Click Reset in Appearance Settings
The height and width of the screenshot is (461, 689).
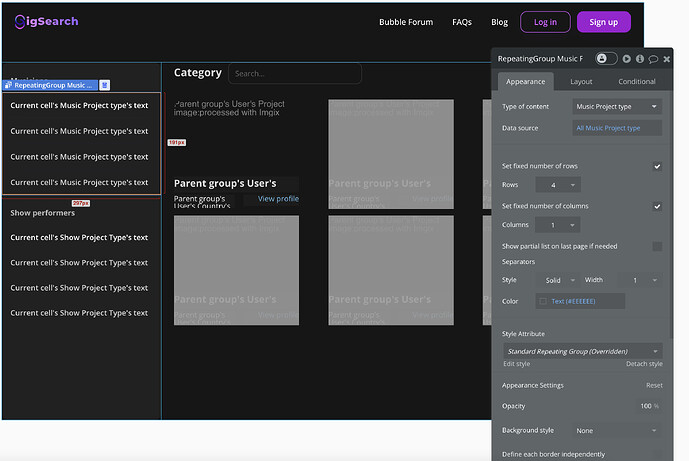pos(654,385)
